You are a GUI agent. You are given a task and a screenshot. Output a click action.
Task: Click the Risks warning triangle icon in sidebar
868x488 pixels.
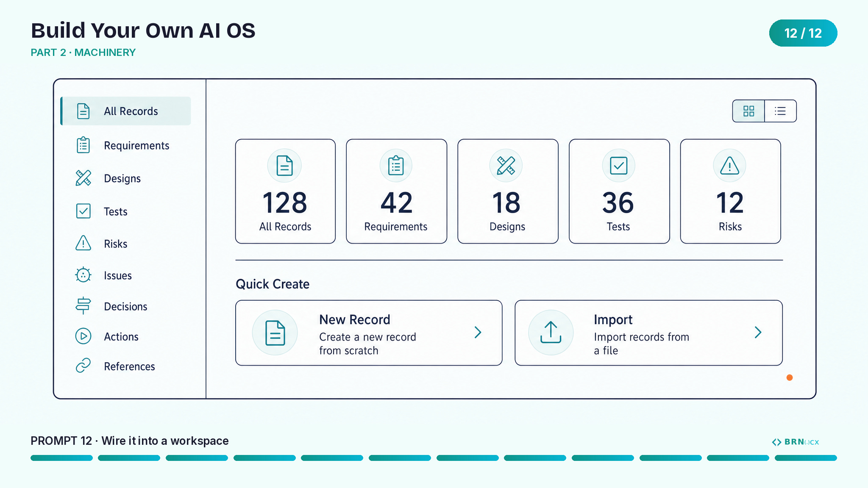click(83, 243)
